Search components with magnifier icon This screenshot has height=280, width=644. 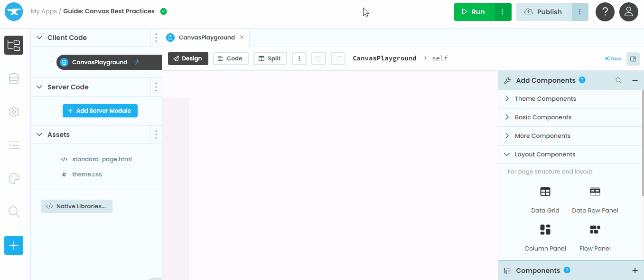[x=618, y=80]
